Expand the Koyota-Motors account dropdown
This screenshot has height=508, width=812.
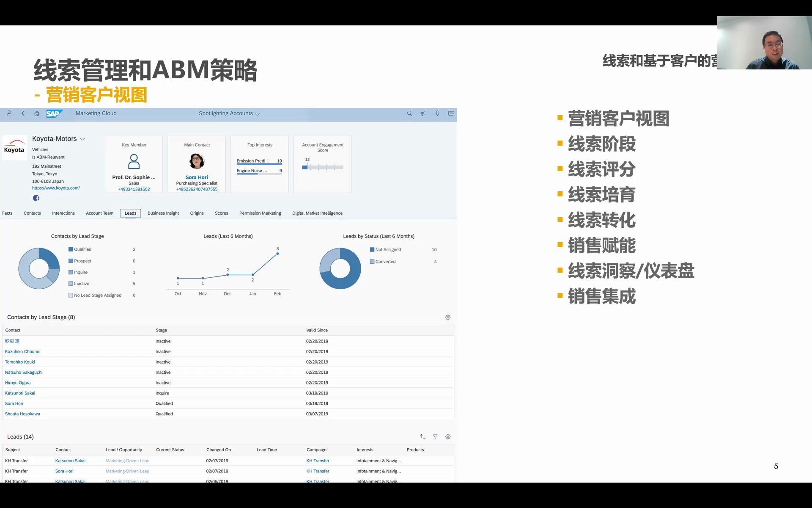pos(83,138)
